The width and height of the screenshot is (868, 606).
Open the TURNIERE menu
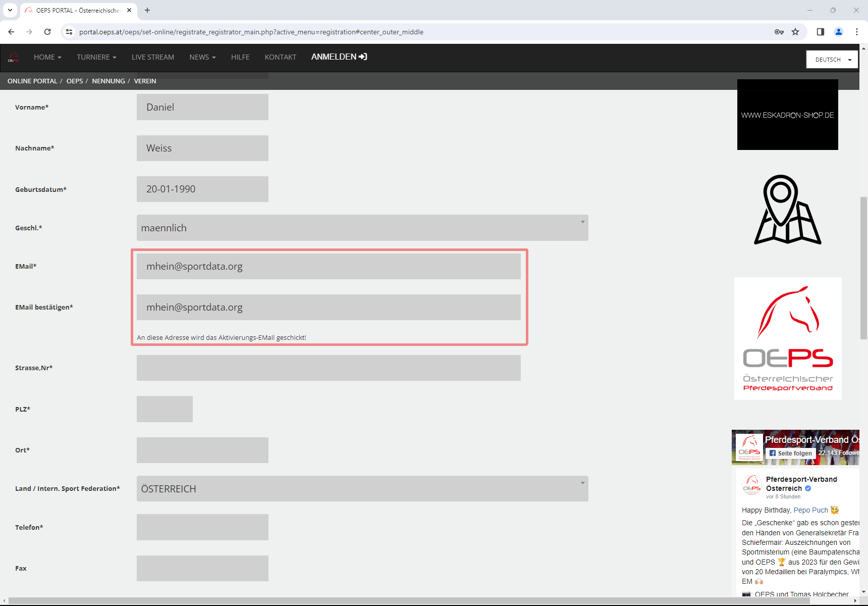(x=96, y=57)
